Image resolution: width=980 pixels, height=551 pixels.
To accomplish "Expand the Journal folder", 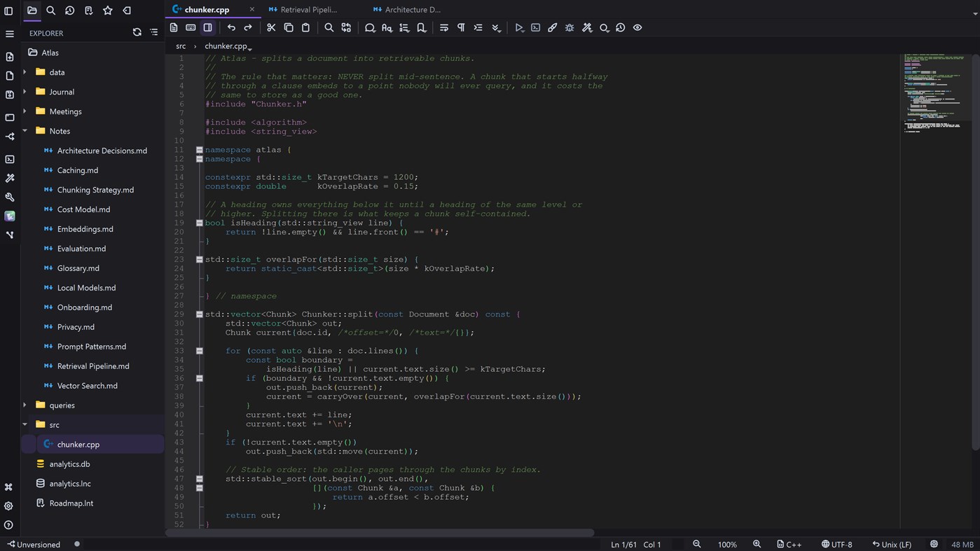I will [x=25, y=92].
